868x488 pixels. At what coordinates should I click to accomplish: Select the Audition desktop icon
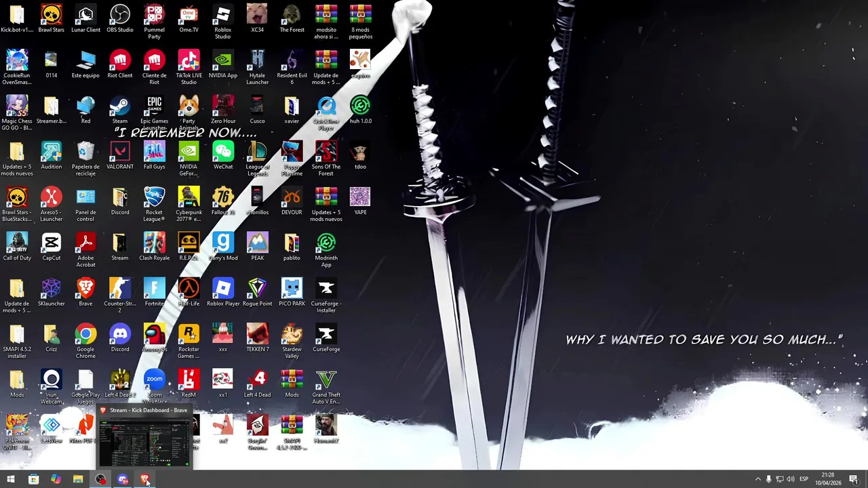[51, 155]
